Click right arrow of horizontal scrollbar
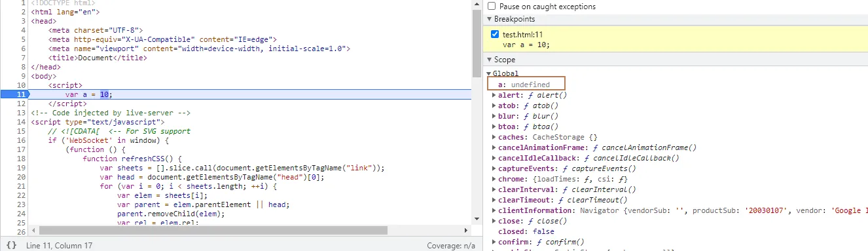This screenshot has height=251, width=868. coord(467,230)
